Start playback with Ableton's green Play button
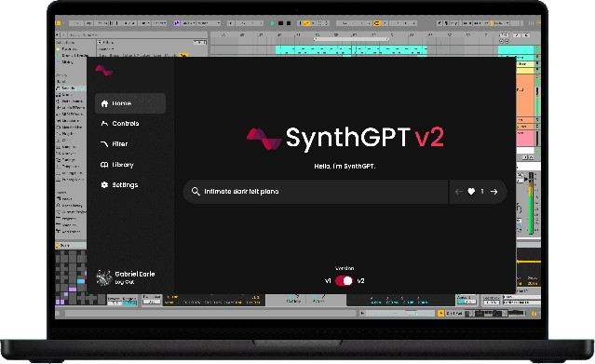 [x=273, y=23]
